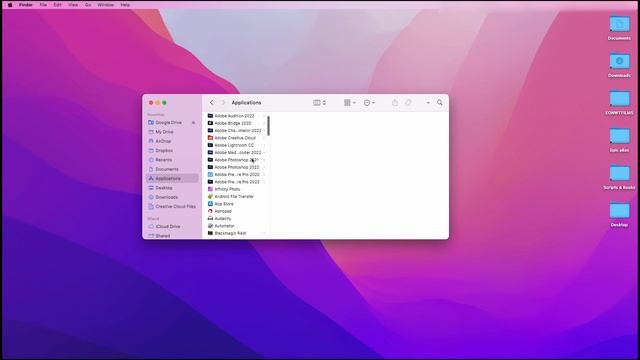The image size is (640, 360).
Task: Eject Google Drive from the sidebar
Action: (193, 122)
